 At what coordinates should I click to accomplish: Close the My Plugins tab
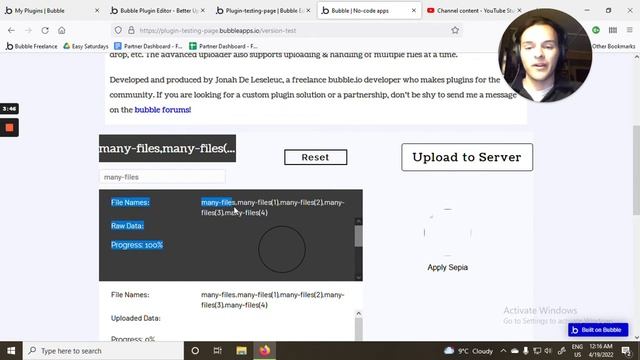coord(97,11)
